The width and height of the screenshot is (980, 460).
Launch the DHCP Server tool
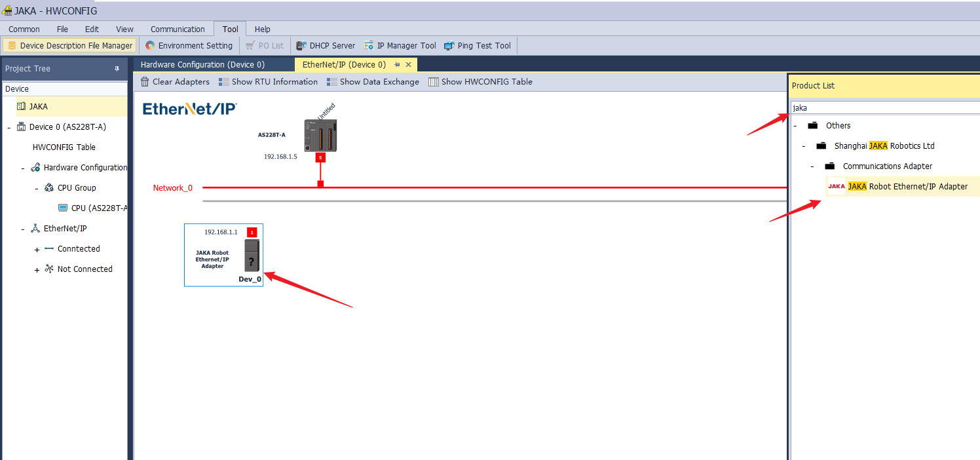click(326, 46)
